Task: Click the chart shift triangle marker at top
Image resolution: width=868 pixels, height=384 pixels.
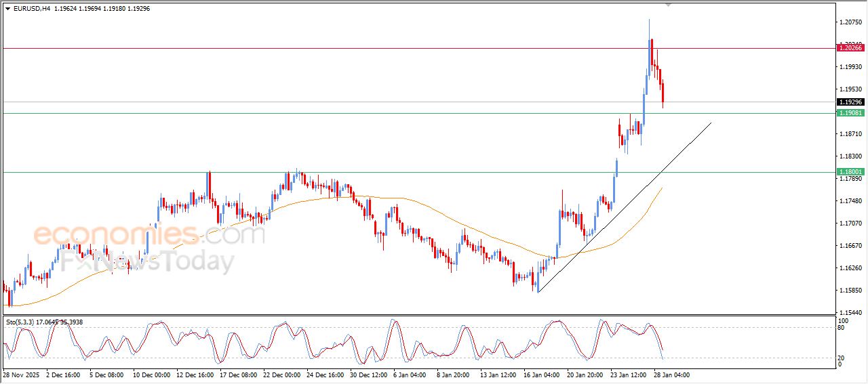Action: (x=669, y=5)
